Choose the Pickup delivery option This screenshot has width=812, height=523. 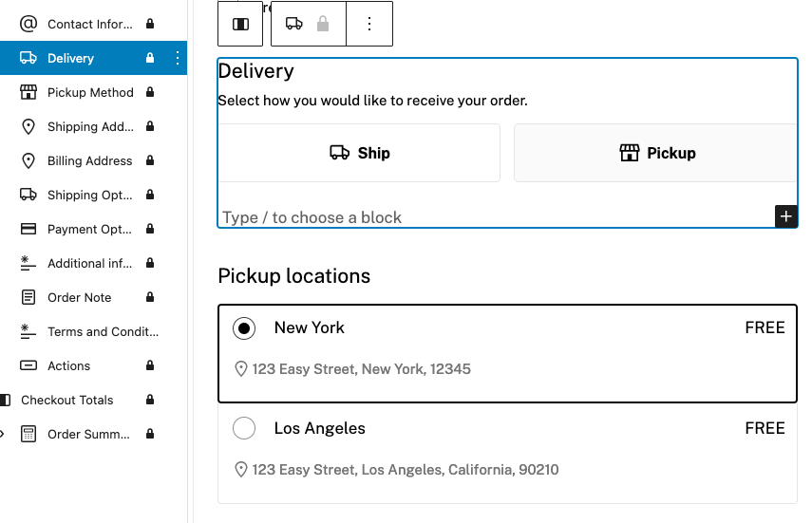pos(655,153)
